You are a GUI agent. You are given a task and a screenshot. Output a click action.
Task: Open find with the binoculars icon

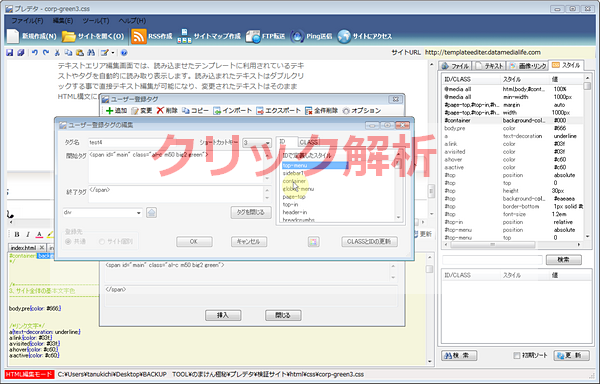[x=91, y=52]
